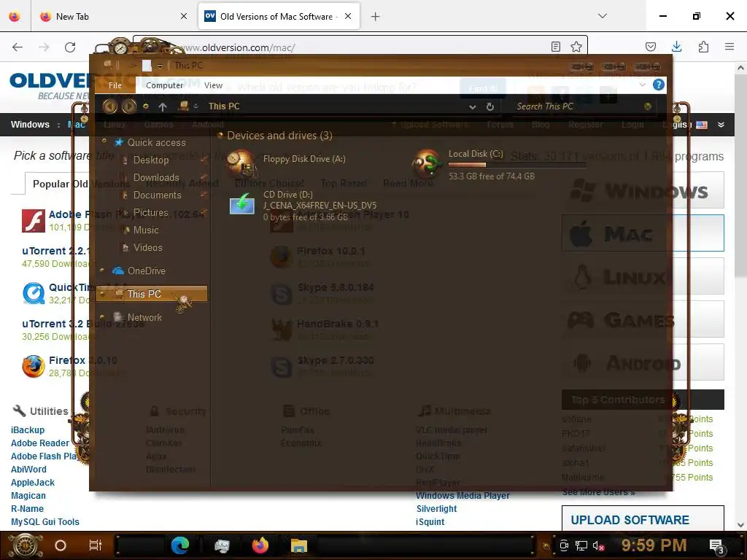747x560 pixels.
Task: Expand the Network tree node
Action: (x=102, y=317)
